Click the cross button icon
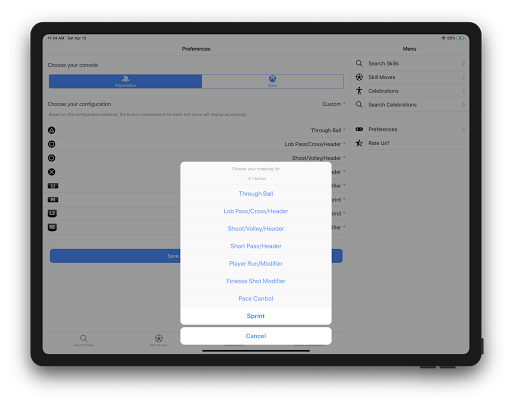This screenshot has height=406, width=512. point(52,172)
